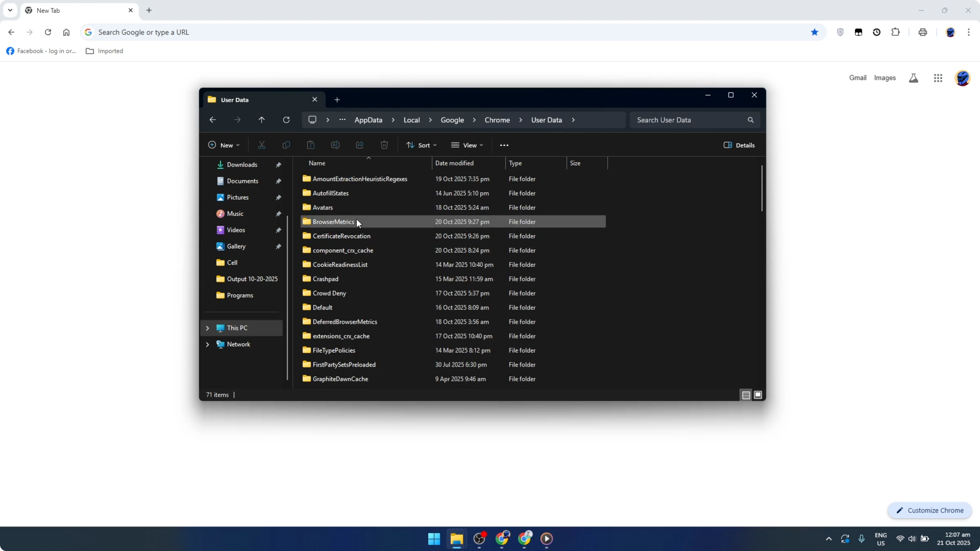Open the microphone icon in system tray
Screen dimensions: 980x551
click(x=862, y=539)
